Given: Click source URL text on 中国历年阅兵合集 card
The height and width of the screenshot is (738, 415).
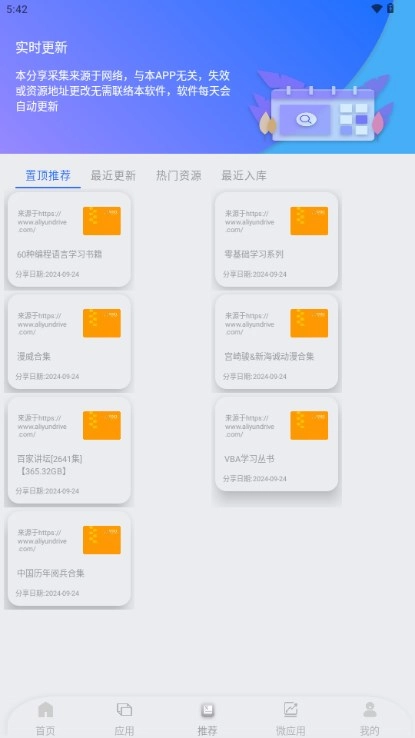Looking at the screenshot, I should (x=42, y=540).
